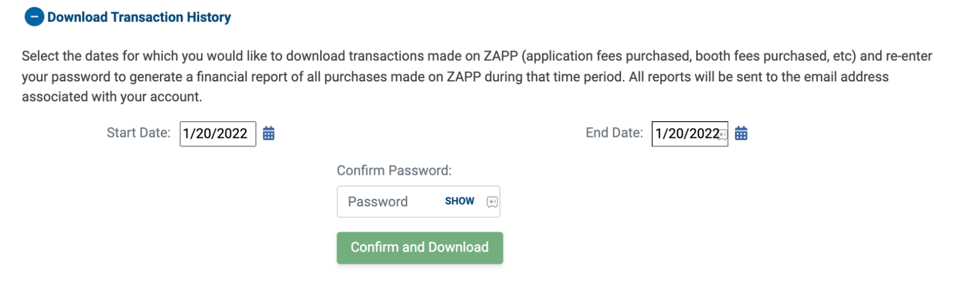Image resolution: width=980 pixels, height=287 pixels.
Task: Click the Confirm Password label
Action: coord(394,171)
